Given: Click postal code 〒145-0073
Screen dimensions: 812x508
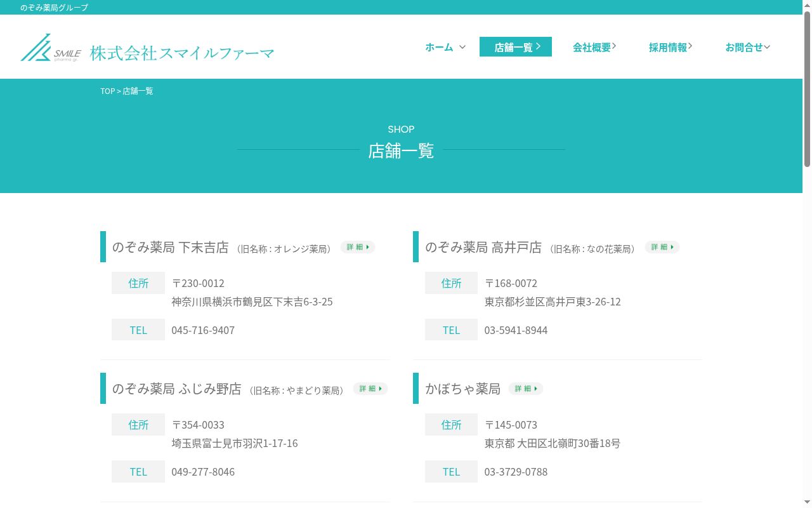Looking at the screenshot, I should 511,425.
